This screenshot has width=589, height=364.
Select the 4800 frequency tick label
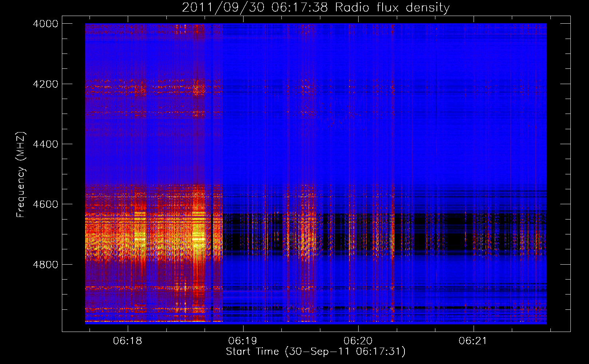[46, 265]
